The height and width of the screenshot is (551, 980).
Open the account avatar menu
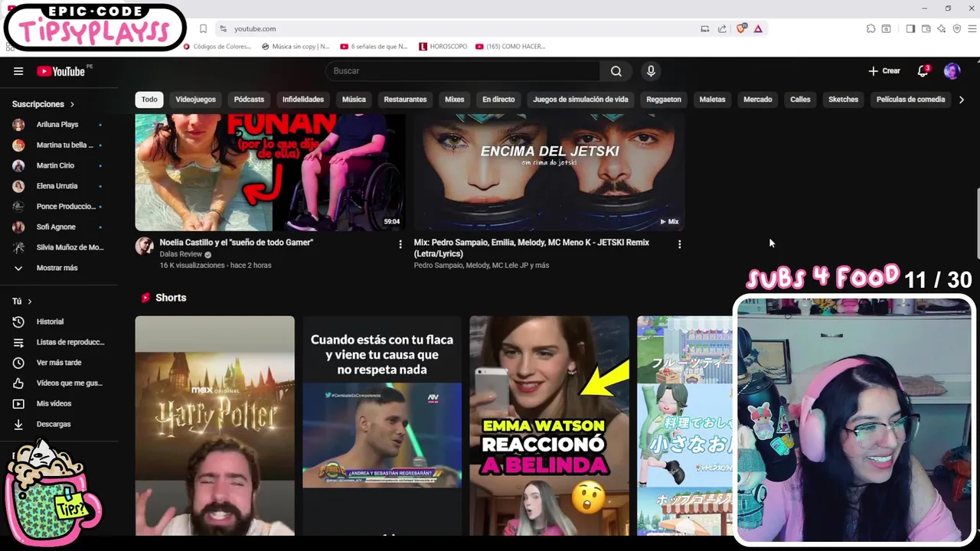(x=952, y=71)
